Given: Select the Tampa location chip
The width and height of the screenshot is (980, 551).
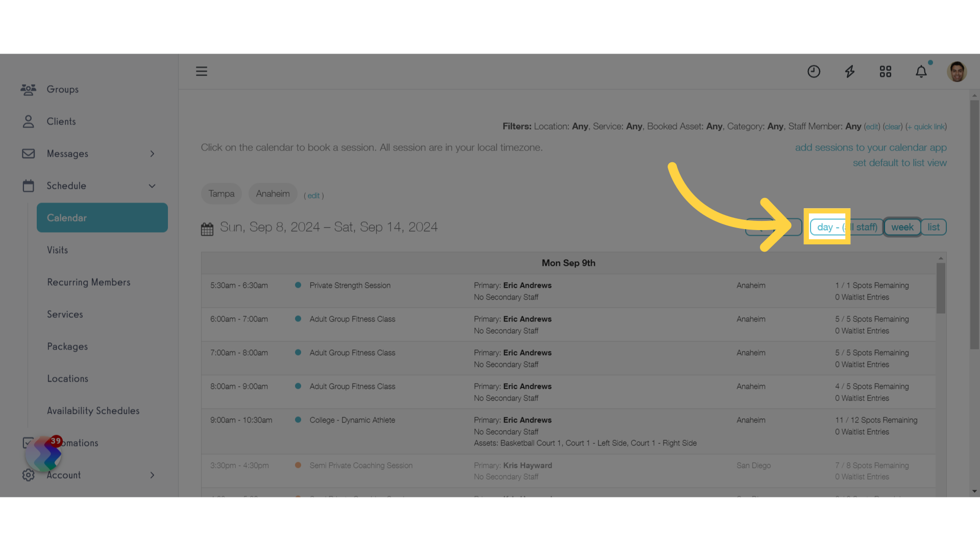Looking at the screenshot, I should pyautogui.click(x=222, y=194).
